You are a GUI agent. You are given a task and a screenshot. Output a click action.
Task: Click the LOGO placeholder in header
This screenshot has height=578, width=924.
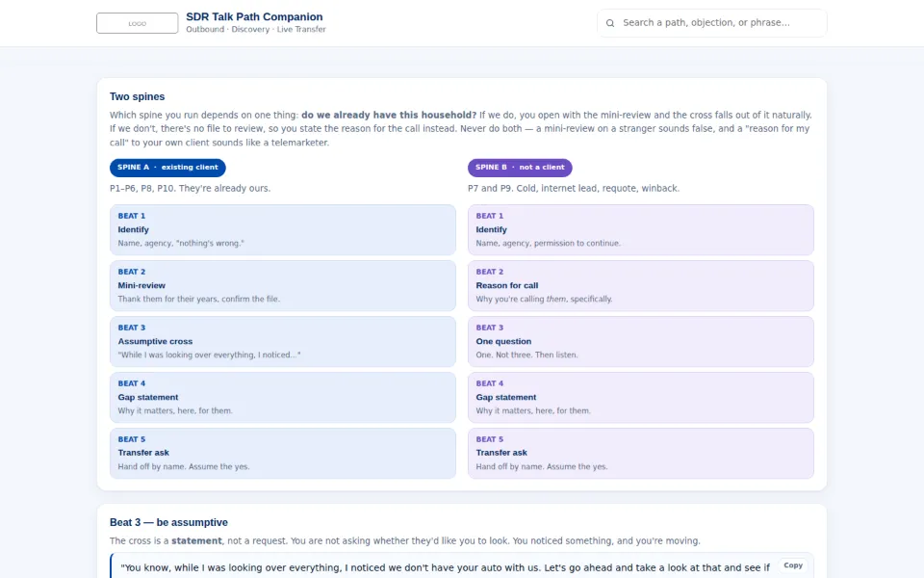click(138, 23)
